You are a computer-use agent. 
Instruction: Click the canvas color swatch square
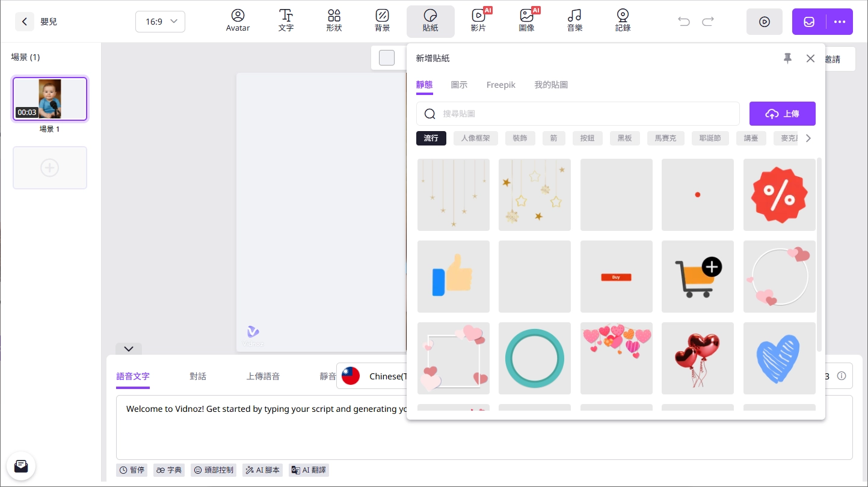387,58
